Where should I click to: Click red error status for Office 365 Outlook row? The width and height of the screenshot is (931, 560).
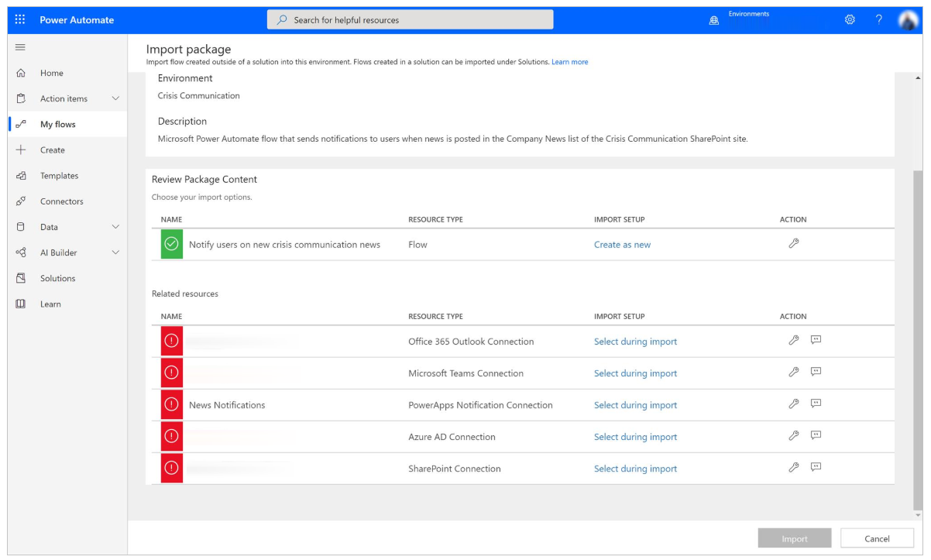point(172,341)
